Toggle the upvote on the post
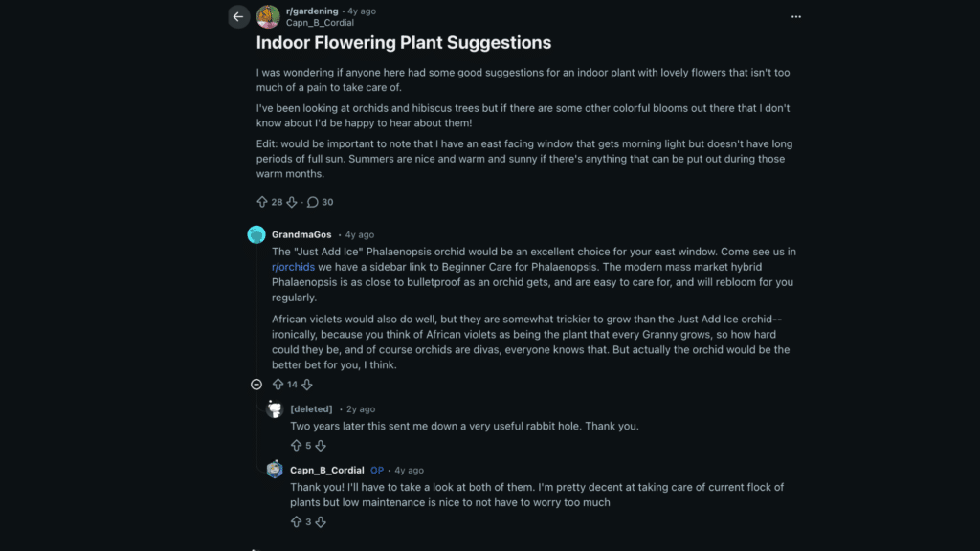Screen dimensions: 980x551 tap(262, 202)
